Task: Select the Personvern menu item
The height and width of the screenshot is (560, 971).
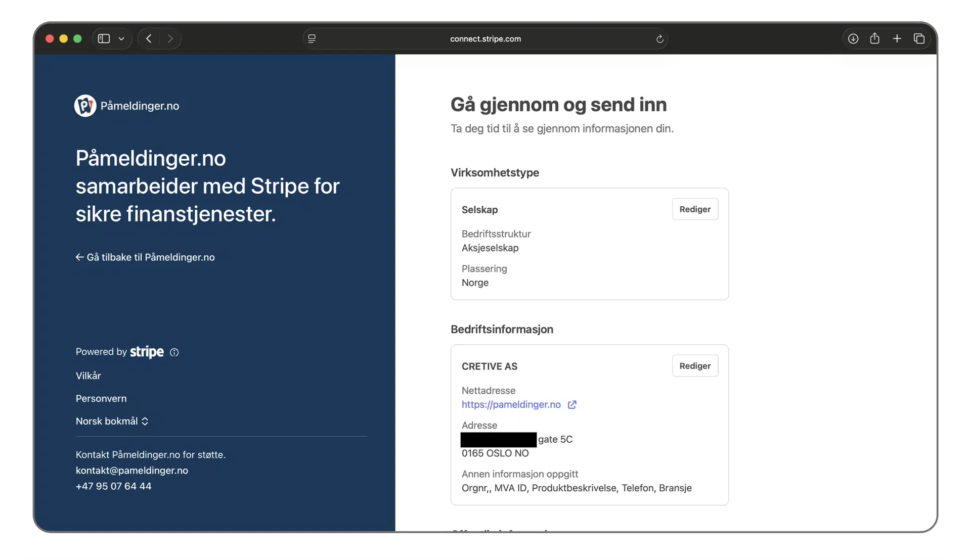Action: 101,398
